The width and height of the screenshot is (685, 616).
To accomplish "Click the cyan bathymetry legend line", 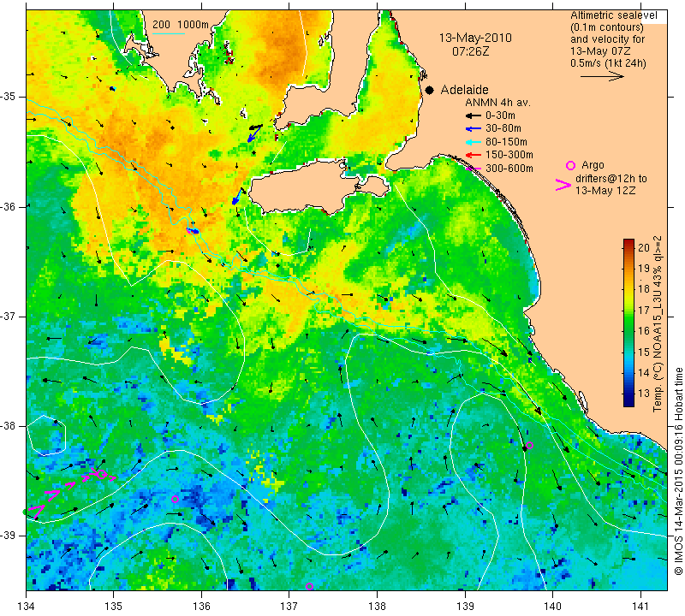I will click(x=169, y=33).
